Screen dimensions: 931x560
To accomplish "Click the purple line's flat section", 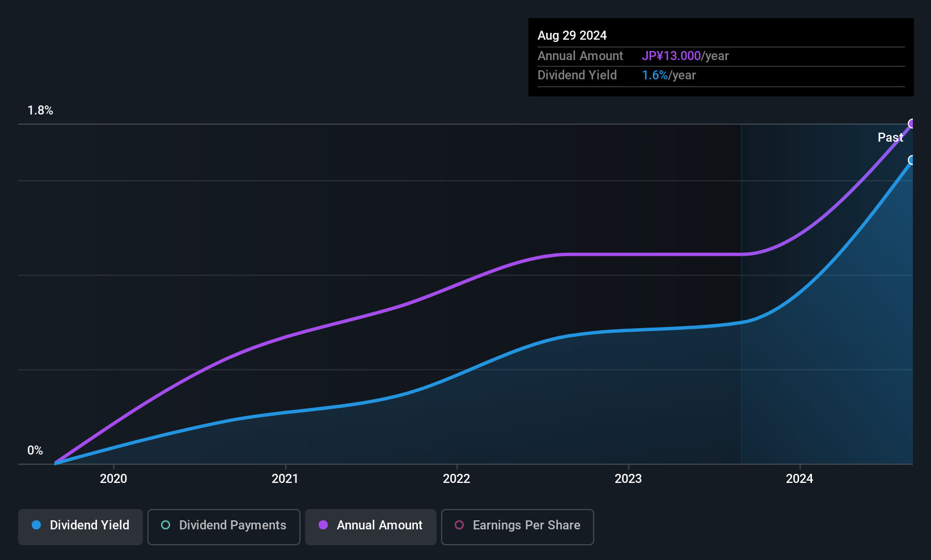I will click(652, 254).
